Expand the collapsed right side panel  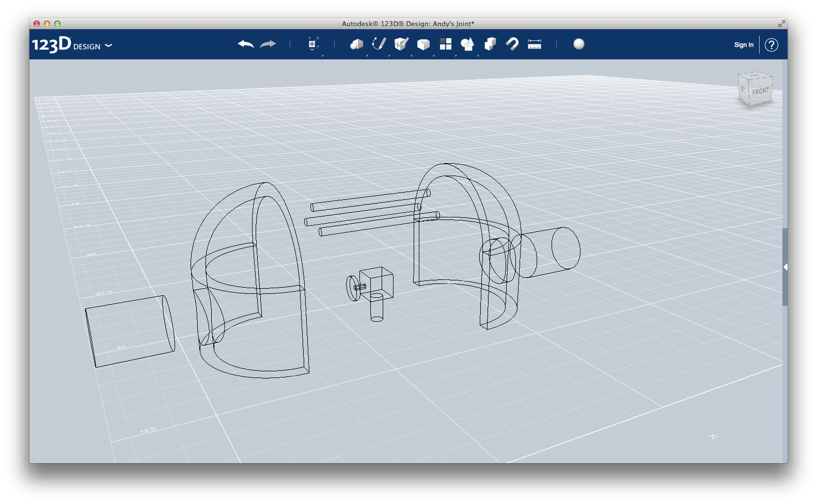click(785, 267)
